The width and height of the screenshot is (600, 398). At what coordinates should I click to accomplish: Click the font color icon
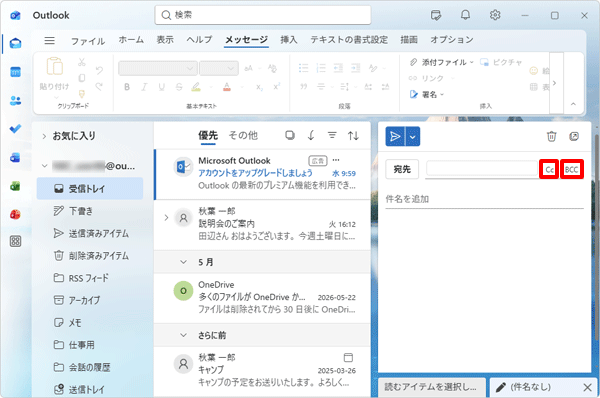(x=227, y=87)
